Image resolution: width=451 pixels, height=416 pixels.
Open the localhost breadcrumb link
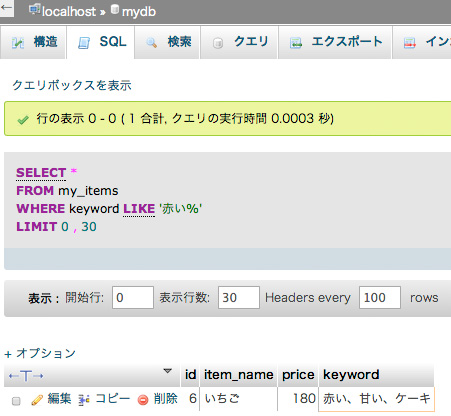(69, 12)
